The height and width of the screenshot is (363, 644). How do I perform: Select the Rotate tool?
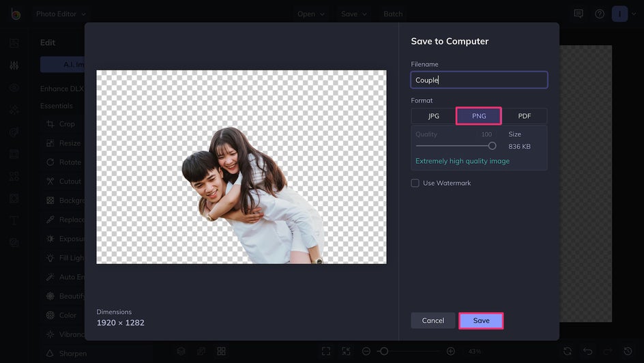(63, 162)
